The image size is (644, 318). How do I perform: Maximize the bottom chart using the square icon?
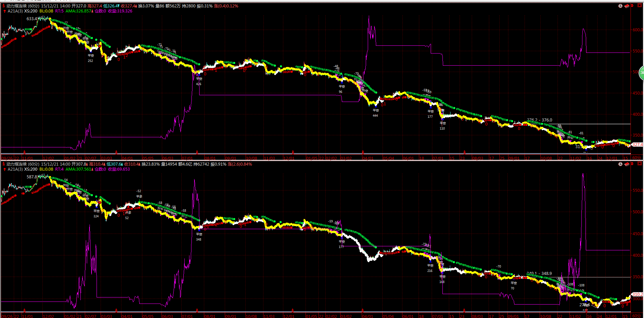coord(639,164)
